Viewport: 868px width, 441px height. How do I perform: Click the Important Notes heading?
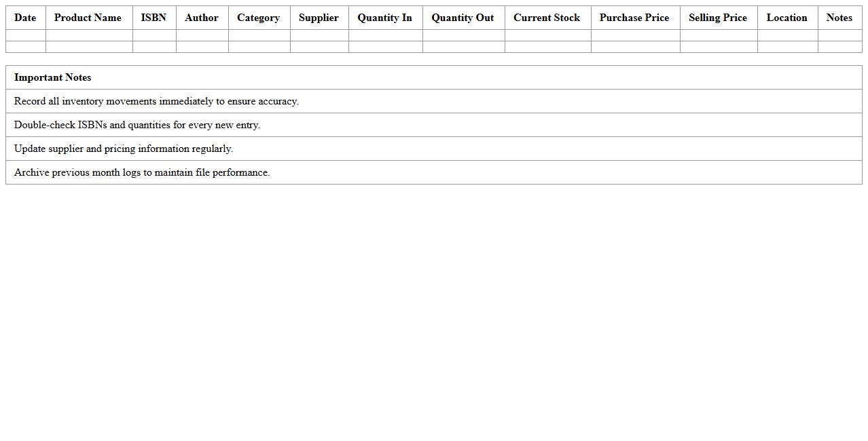click(x=52, y=77)
